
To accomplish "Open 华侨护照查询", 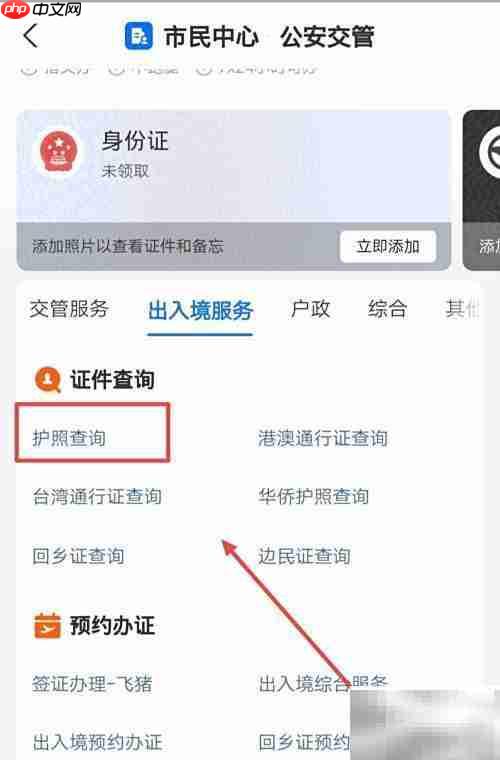I will [x=313, y=497].
